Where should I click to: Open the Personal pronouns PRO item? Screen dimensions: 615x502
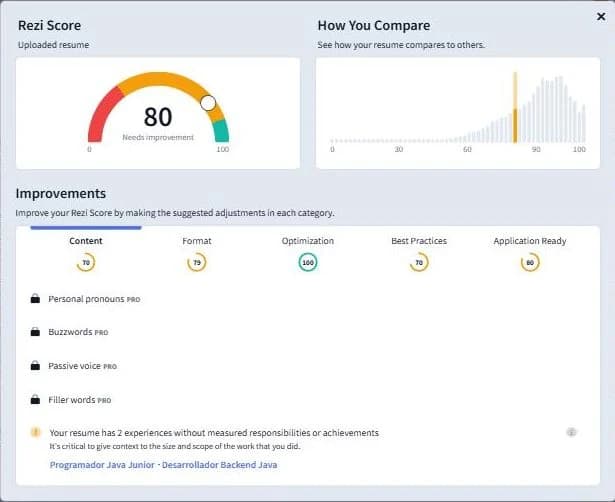point(94,299)
